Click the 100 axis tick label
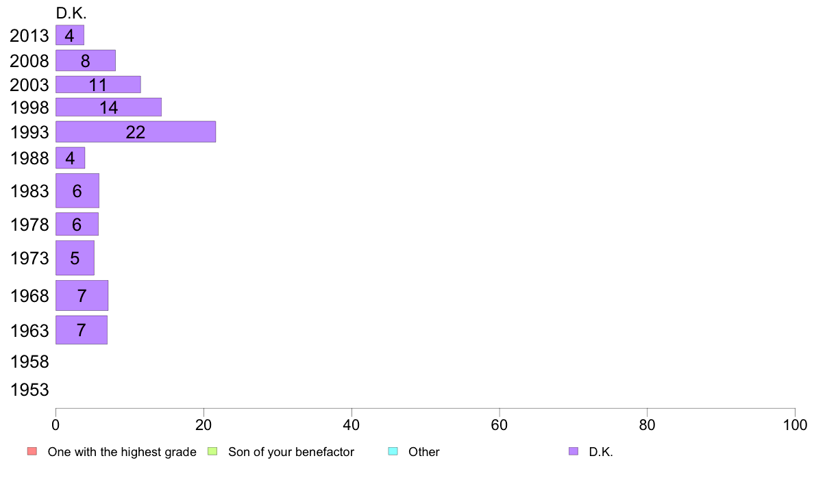Image resolution: width=814 pixels, height=504 pixels. (795, 425)
